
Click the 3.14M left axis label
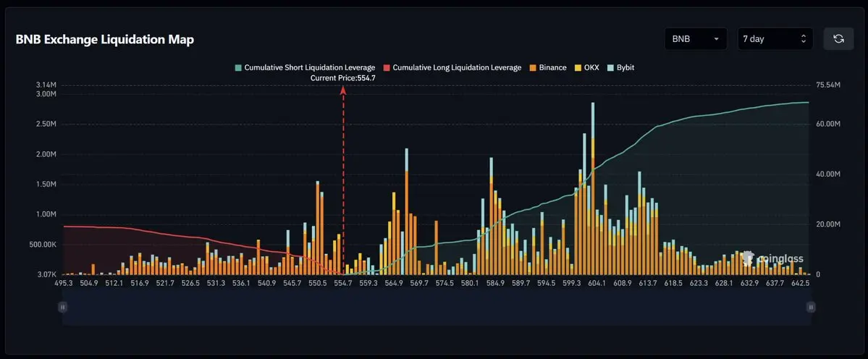(x=46, y=85)
